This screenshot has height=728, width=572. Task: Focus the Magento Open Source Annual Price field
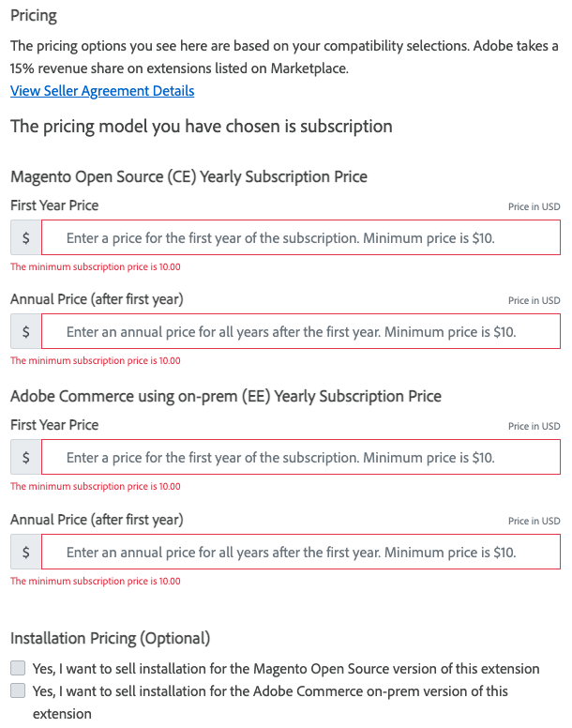pyautogui.click(x=300, y=332)
